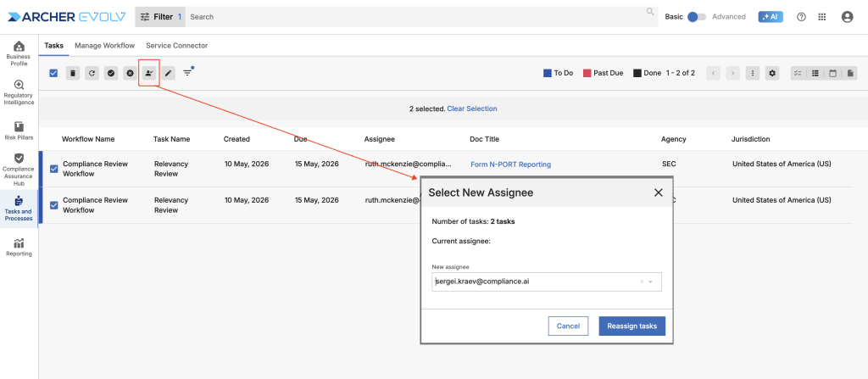Open the task filter lines icon
The height and width of the screenshot is (379, 868).
click(x=188, y=73)
